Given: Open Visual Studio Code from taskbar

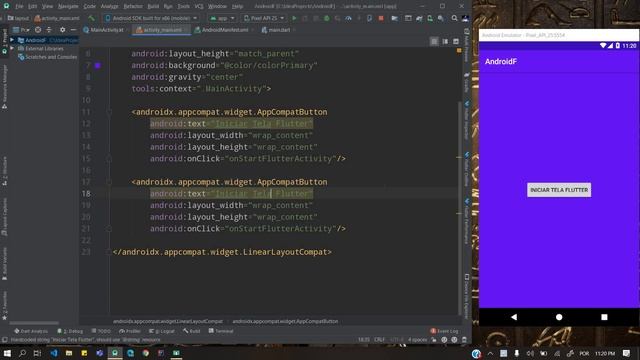Looking at the screenshot, I should tap(54, 353).
